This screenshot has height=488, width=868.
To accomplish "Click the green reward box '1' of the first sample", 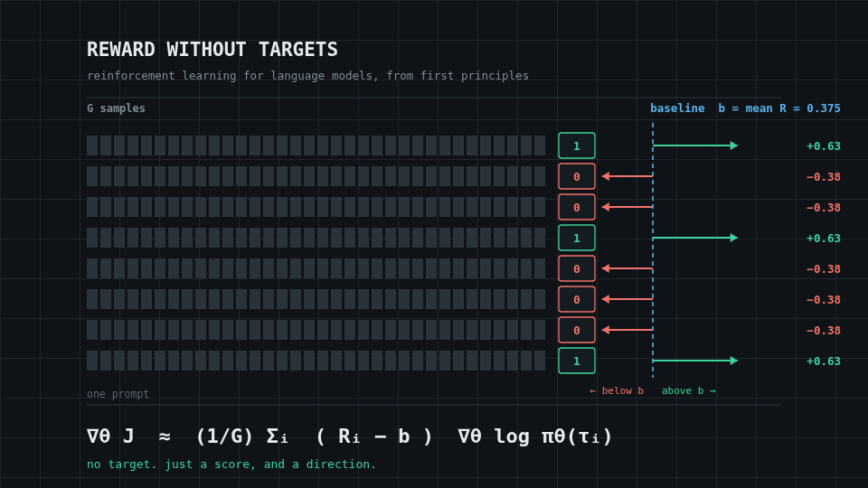I will (577, 146).
